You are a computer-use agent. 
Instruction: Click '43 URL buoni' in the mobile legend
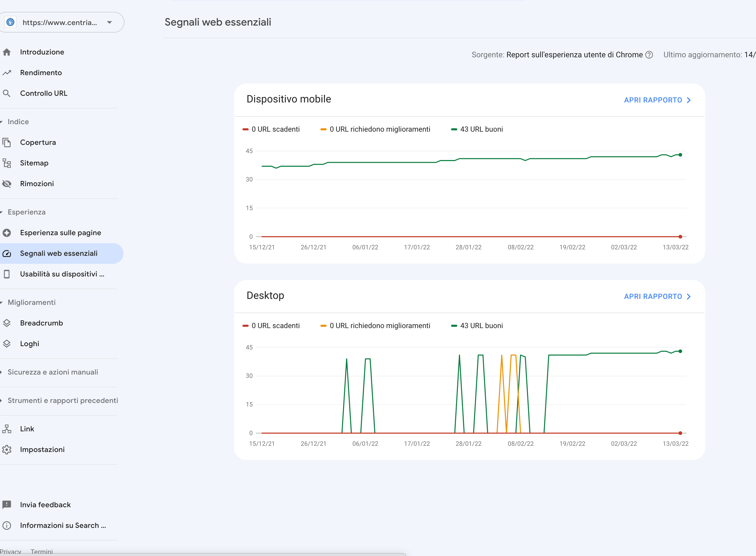click(x=481, y=129)
